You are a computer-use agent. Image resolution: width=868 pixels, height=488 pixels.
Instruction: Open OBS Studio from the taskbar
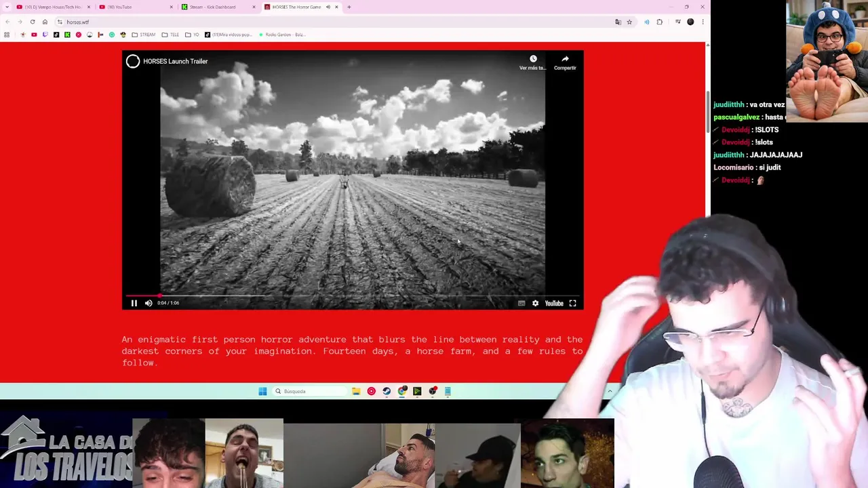[433, 391]
